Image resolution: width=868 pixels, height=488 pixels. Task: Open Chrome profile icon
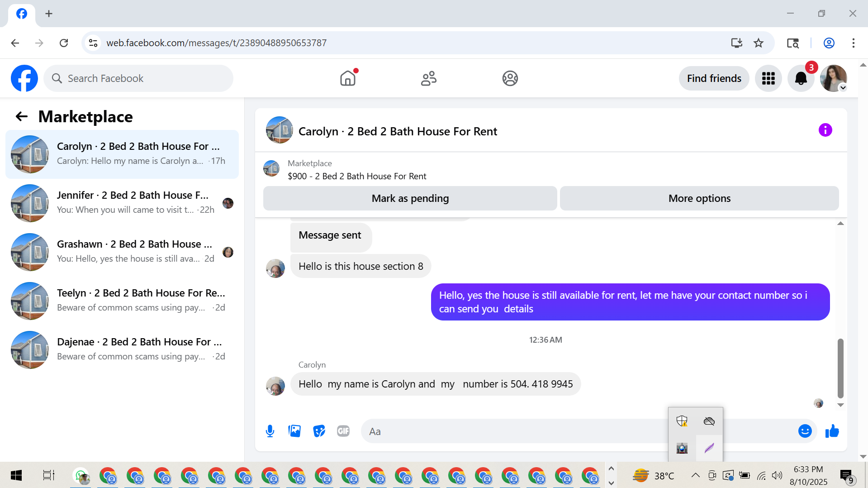829,43
